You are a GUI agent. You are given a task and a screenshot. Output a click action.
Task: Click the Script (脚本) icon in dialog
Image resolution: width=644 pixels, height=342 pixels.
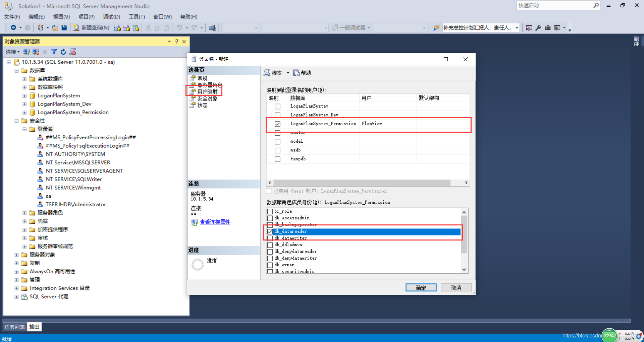[x=267, y=73]
